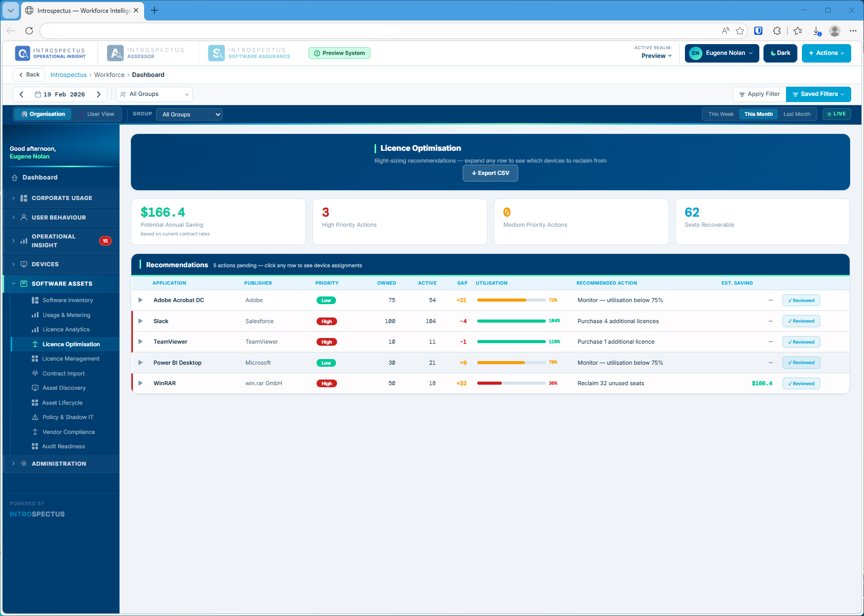The height and width of the screenshot is (616, 864).
Task: Open the Usage & Metering sidebar icon
Action: 34,314
